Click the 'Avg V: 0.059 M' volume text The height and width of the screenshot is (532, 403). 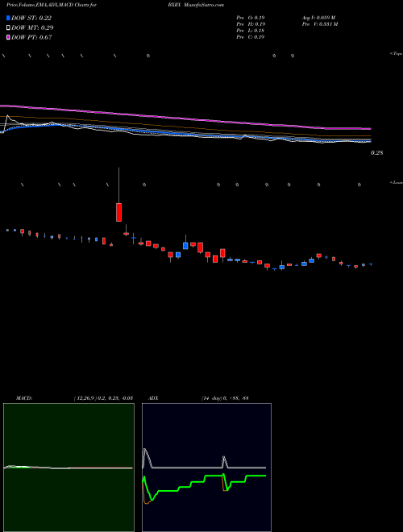[x=318, y=17]
